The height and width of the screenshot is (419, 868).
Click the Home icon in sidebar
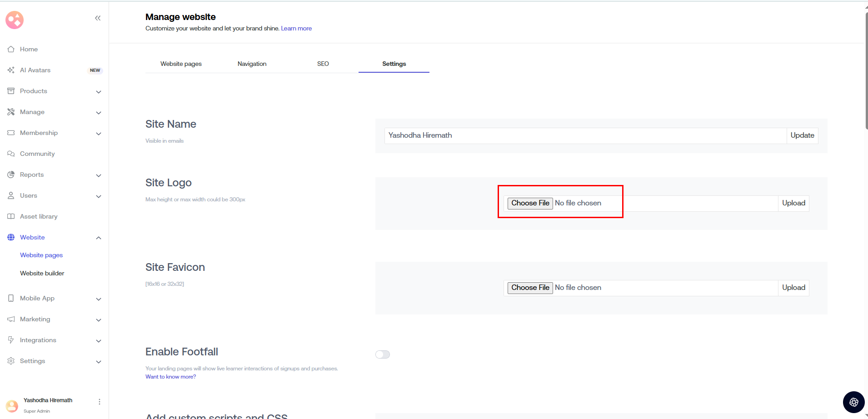click(11, 49)
